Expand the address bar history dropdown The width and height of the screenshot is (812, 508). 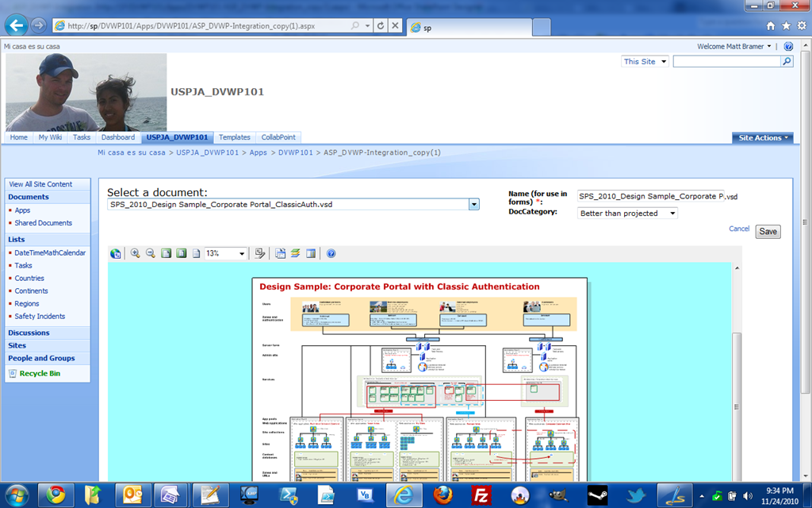(x=367, y=25)
